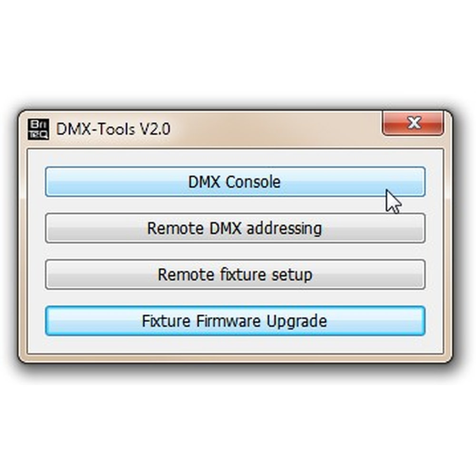Click the empty title bar area beside V2.0
This screenshot has height=476, width=476.
pos(273,129)
